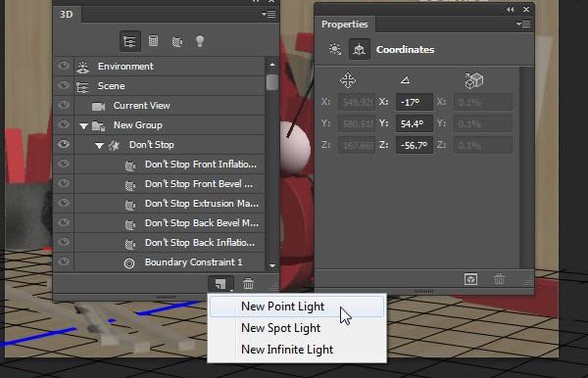Screen dimensions: 588x378
Task: Click the render icon in Properties panel
Action: (470, 279)
